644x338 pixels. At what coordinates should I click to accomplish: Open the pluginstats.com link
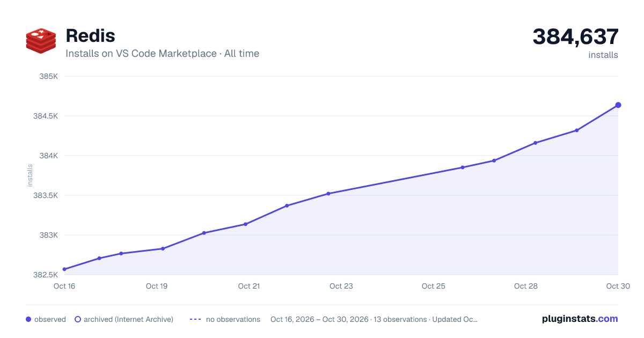click(x=580, y=319)
